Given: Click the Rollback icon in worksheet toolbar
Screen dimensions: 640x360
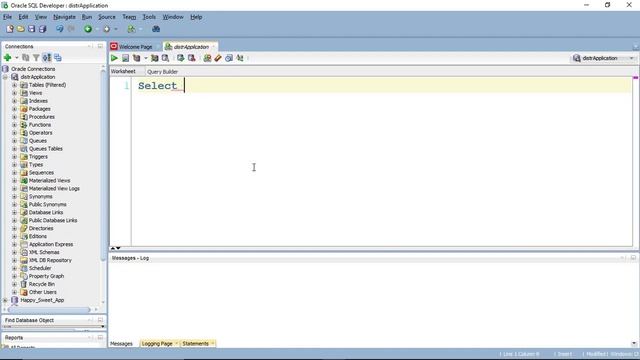Looking at the screenshot, I should (191, 58).
